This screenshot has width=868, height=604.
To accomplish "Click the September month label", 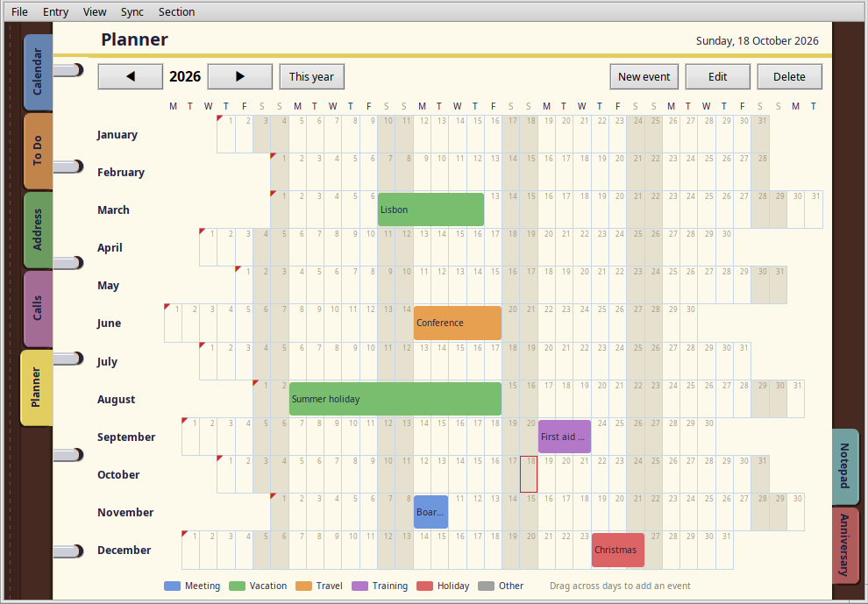I will coord(126,437).
